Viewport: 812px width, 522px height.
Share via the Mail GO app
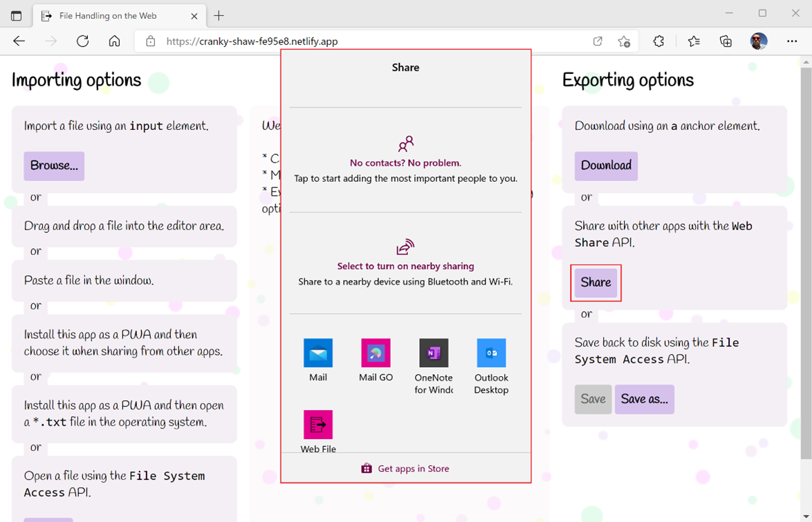tap(376, 353)
